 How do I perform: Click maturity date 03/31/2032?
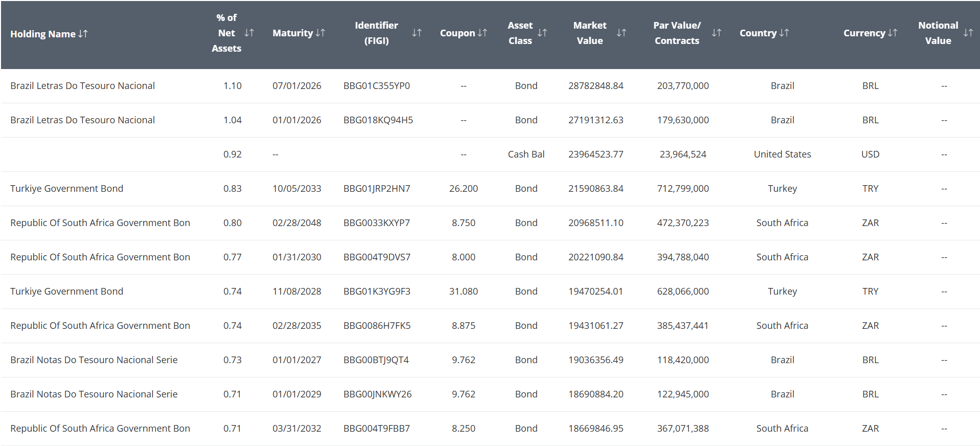[297, 428]
